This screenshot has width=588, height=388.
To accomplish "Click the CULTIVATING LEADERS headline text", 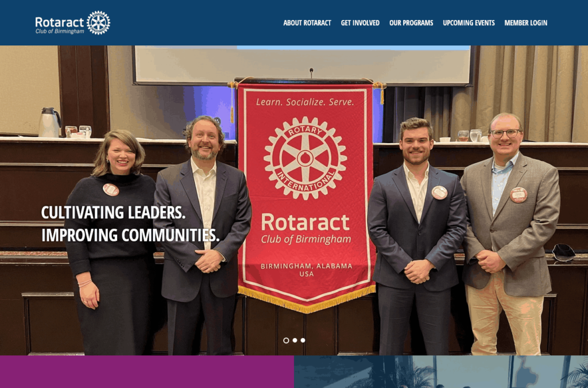I will (113, 214).
